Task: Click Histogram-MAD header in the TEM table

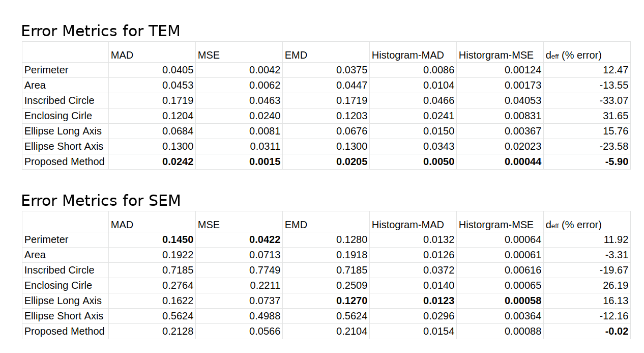Action: coord(407,55)
